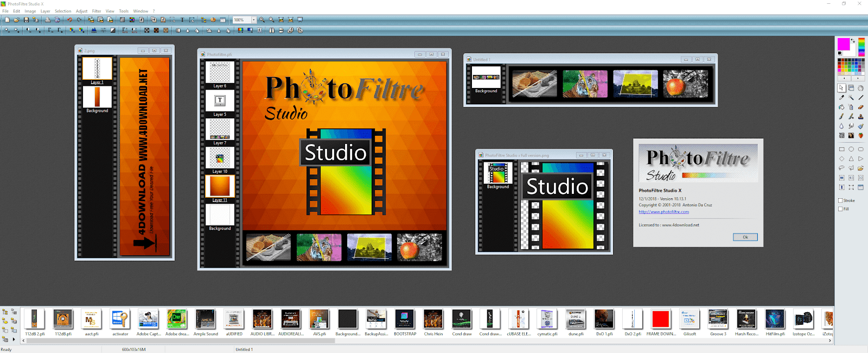The width and height of the screenshot is (868, 353).
Task: Select the Paint brush tool
Action: pyautogui.click(x=841, y=116)
